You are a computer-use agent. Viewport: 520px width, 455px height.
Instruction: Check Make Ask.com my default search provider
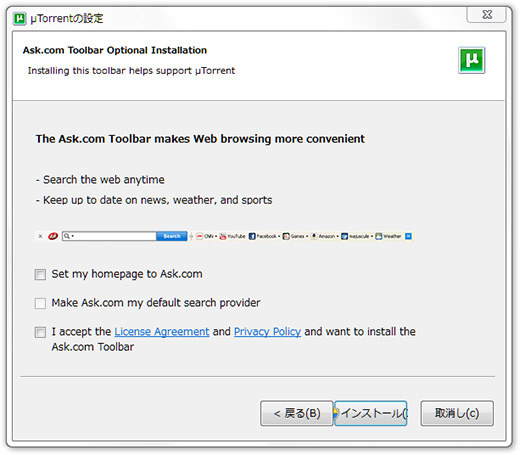[x=40, y=303]
